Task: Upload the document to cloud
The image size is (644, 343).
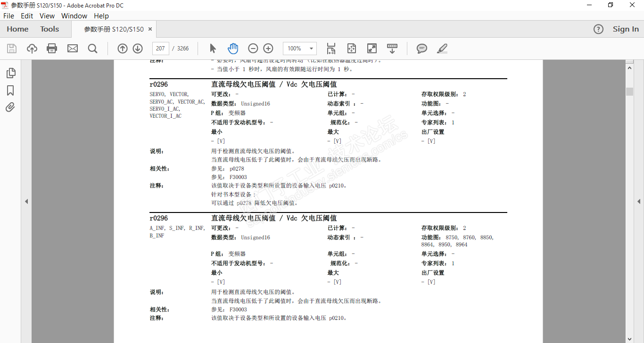Action: [x=32, y=49]
